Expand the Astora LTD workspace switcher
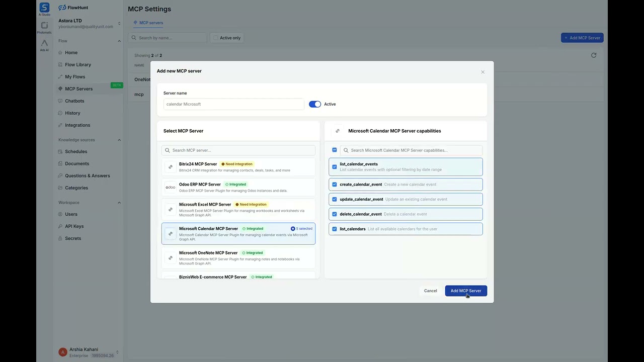Screen dimensions: 644x362 [x=119, y=24]
